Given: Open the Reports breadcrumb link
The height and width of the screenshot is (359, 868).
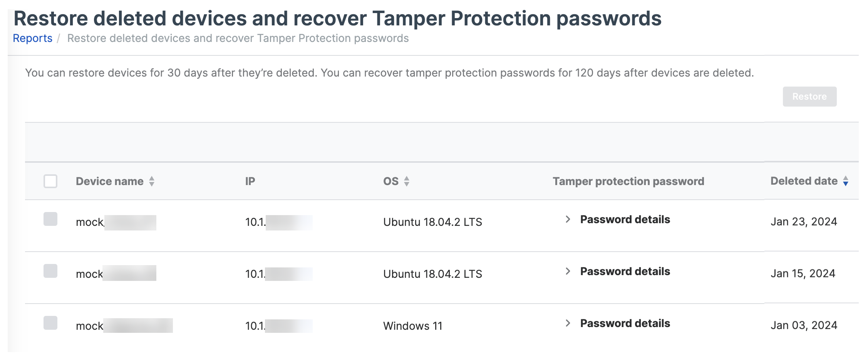Looking at the screenshot, I should coord(32,38).
